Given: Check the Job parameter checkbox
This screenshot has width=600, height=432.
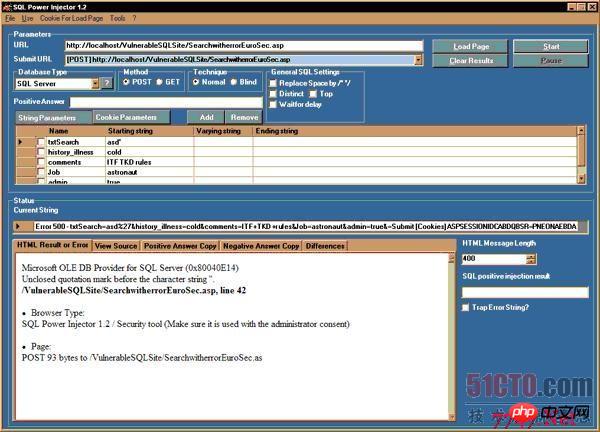Looking at the screenshot, I should (41, 172).
